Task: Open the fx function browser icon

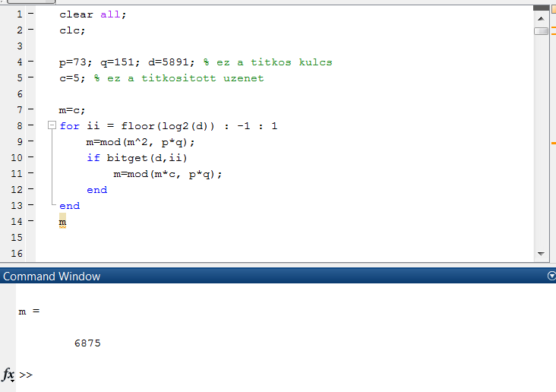Action: point(8,375)
